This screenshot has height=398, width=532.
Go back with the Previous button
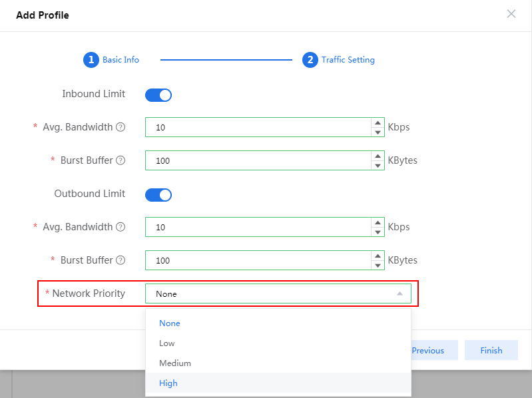click(427, 351)
